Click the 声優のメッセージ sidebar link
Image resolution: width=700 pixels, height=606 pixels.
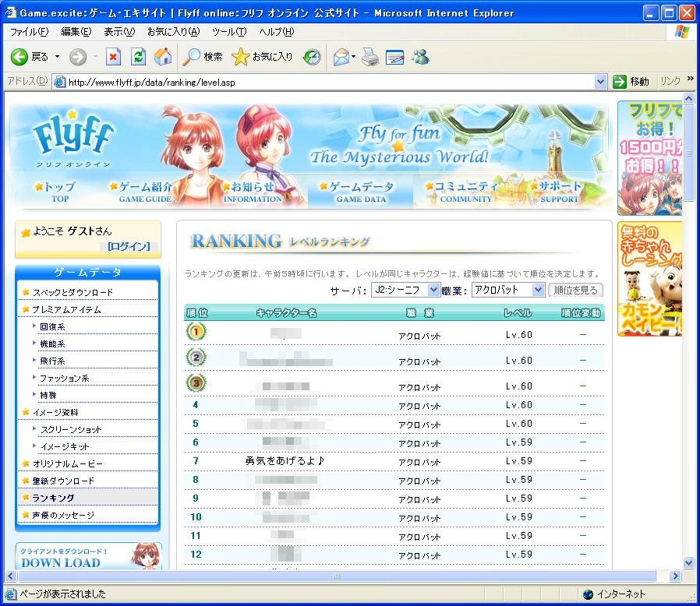pyautogui.click(x=63, y=515)
